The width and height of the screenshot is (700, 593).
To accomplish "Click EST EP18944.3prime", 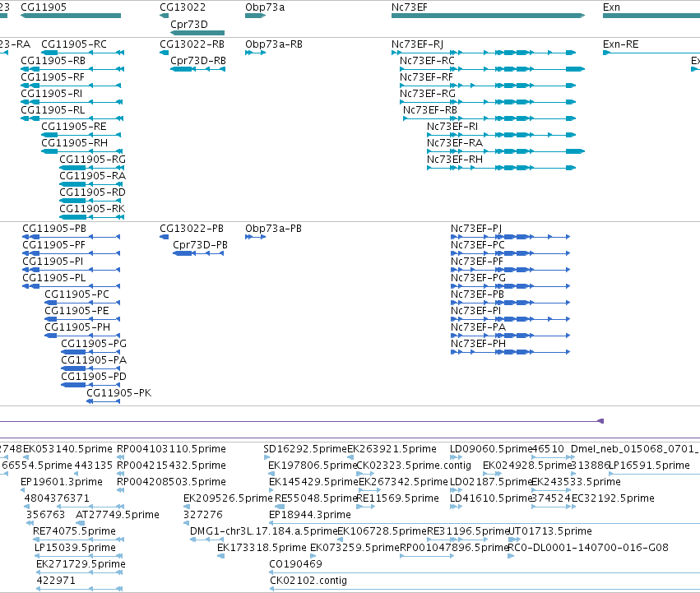I will (x=310, y=515).
